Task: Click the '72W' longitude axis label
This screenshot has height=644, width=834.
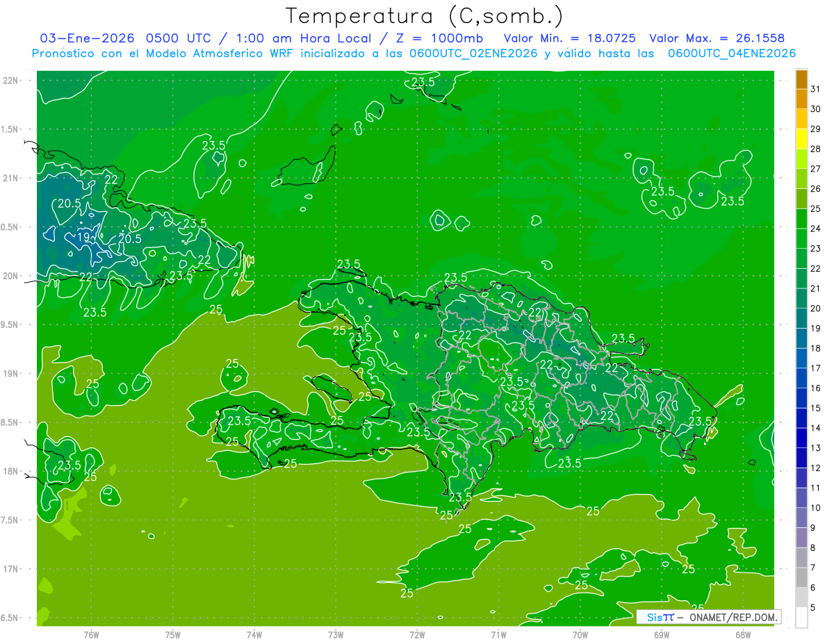Action: tap(417, 635)
